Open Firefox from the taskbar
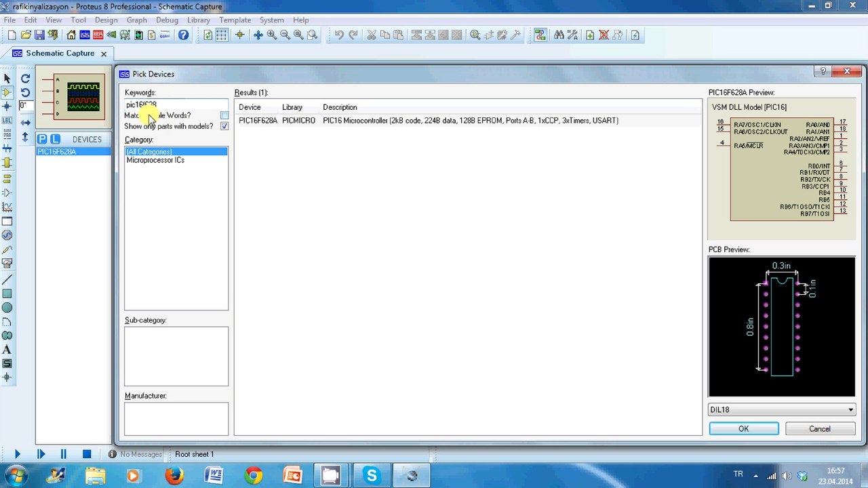The height and width of the screenshot is (488, 868). (174, 476)
